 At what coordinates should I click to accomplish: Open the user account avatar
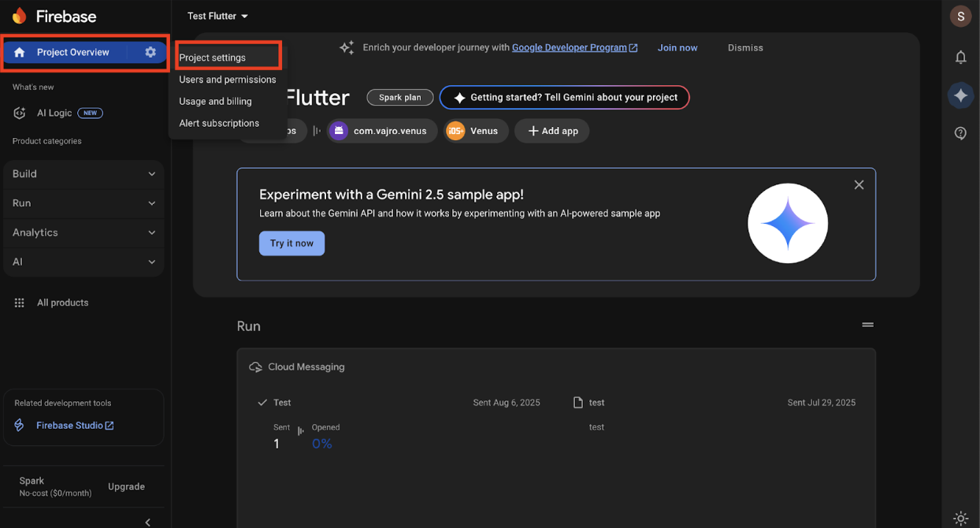(960, 16)
